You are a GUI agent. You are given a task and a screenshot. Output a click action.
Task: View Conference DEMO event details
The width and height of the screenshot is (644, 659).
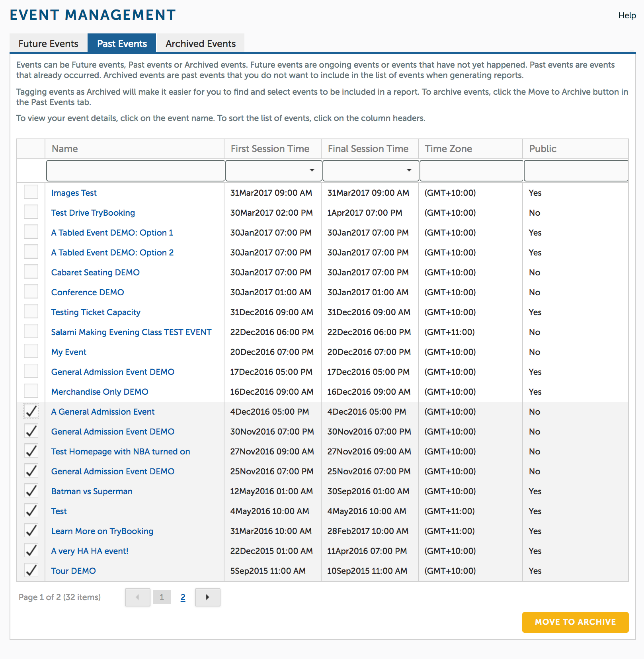pos(88,292)
